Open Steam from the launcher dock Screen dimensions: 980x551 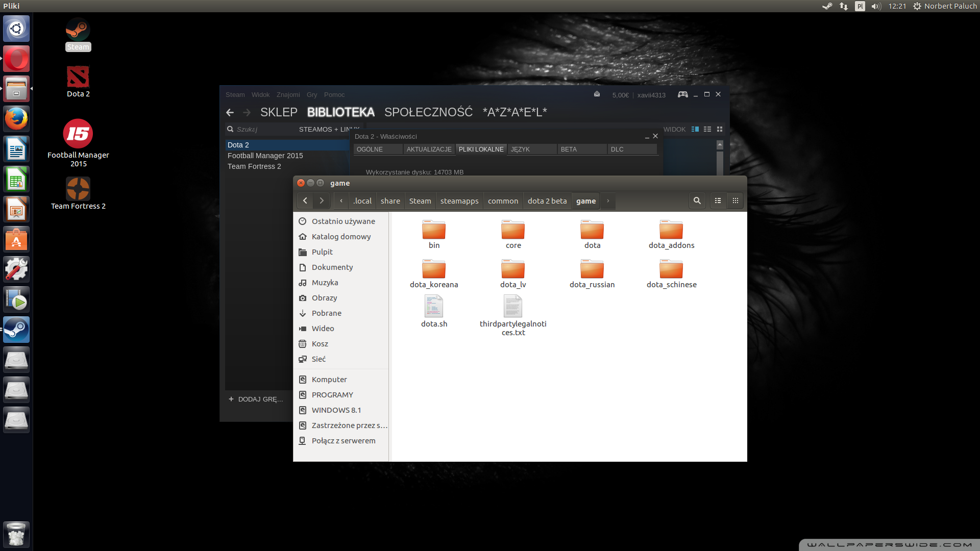16,330
